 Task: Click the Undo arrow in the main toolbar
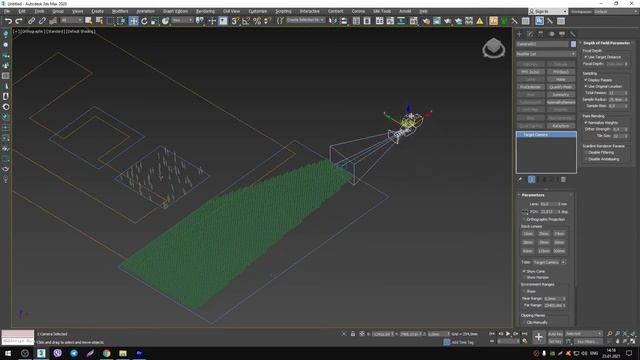click(8, 20)
